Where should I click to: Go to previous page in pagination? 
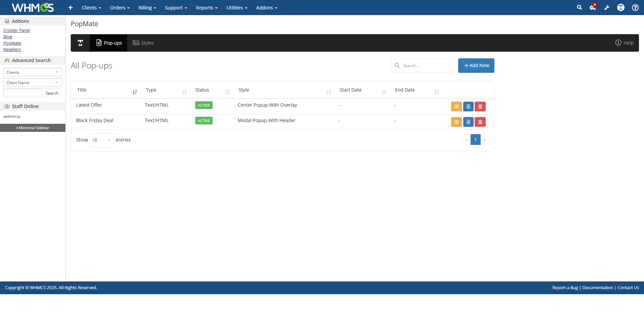466,140
